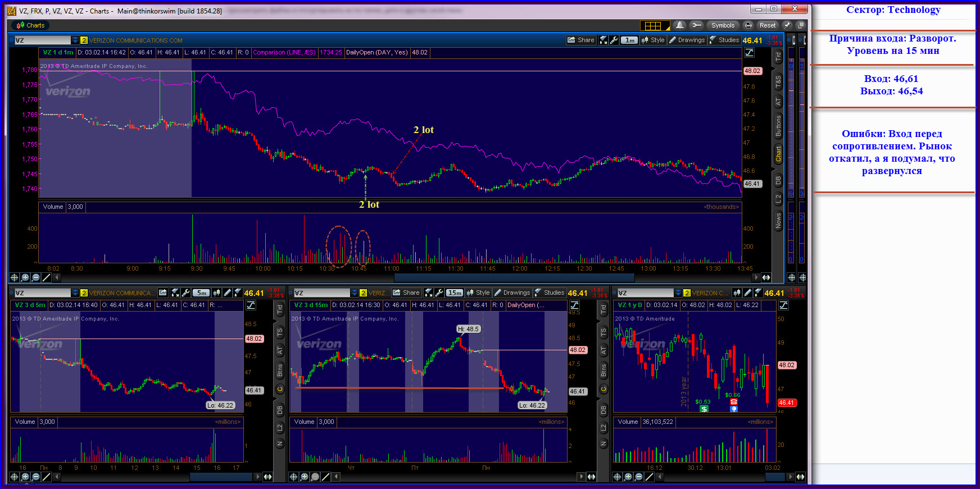Select the line drawing tool under daily chart
The image size is (980, 489).
(649, 477)
